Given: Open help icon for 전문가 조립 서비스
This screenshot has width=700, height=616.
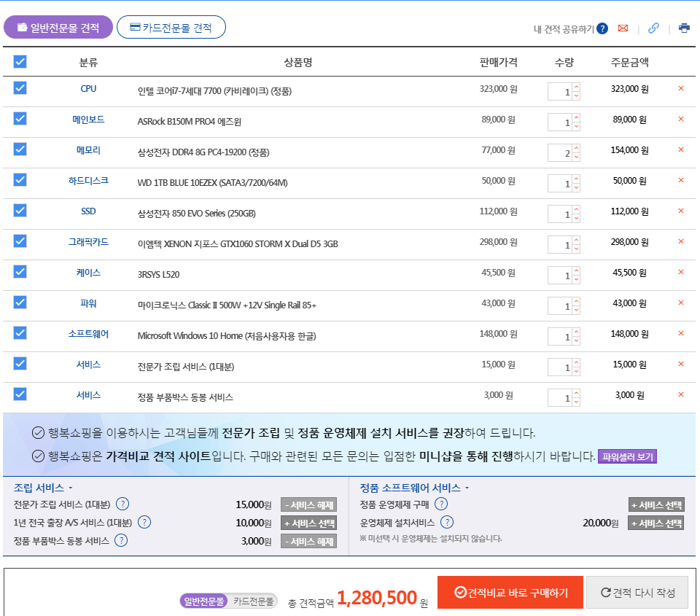Looking at the screenshot, I should [122, 504].
